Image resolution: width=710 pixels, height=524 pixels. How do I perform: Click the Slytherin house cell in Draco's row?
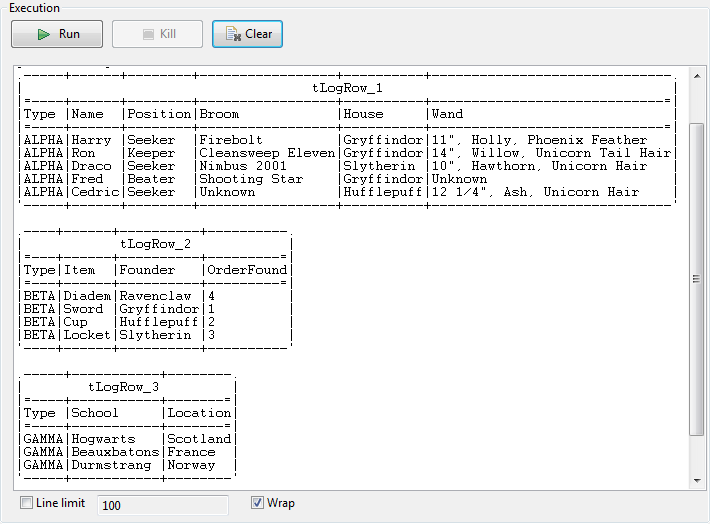(379, 166)
